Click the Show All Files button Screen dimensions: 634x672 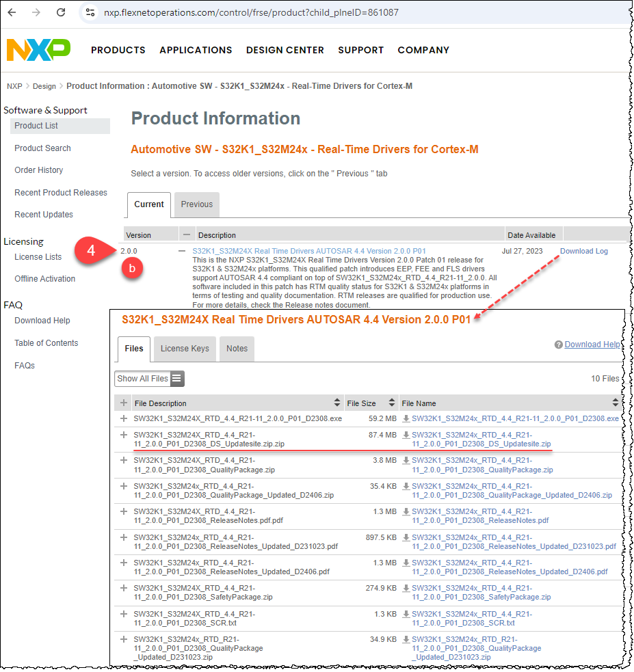[149, 379]
